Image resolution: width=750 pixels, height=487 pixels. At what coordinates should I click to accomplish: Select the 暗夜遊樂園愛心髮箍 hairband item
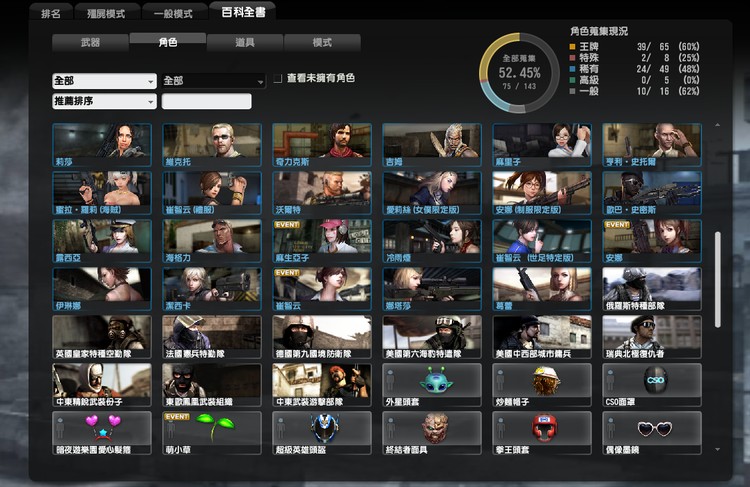pos(102,433)
